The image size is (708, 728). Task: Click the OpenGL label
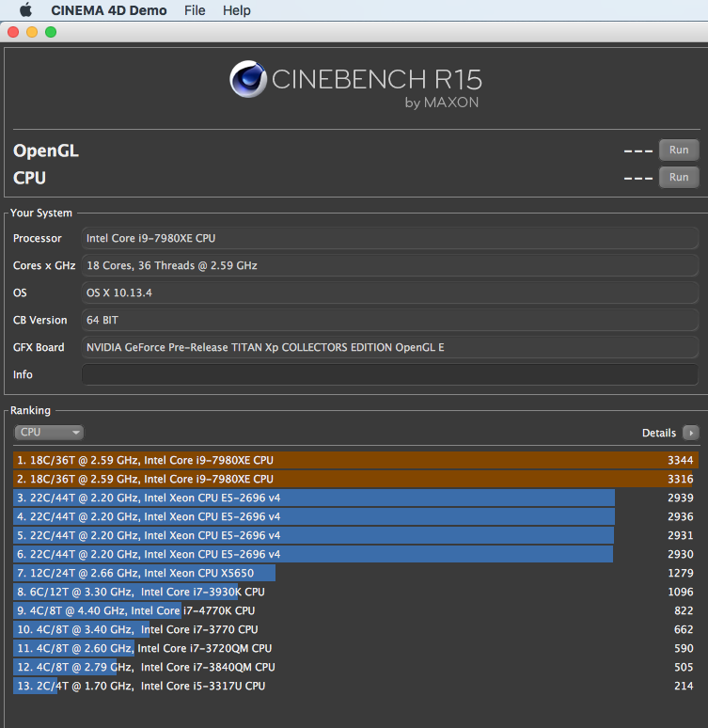[x=46, y=150]
